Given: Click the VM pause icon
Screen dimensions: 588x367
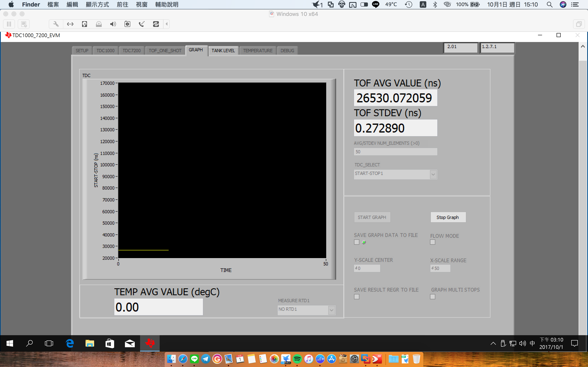Looking at the screenshot, I should tap(9, 24).
